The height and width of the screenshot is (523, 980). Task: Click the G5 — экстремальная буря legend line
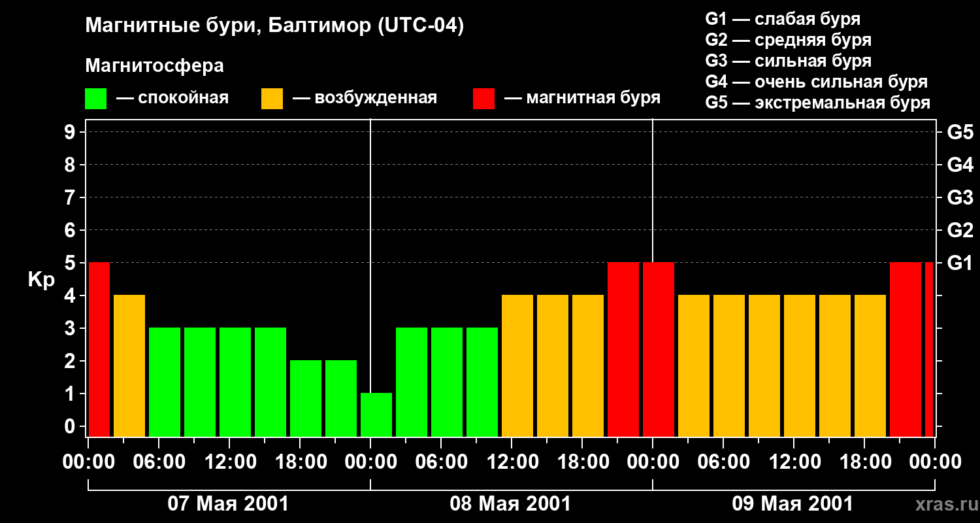pyautogui.click(x=817, y=103)
